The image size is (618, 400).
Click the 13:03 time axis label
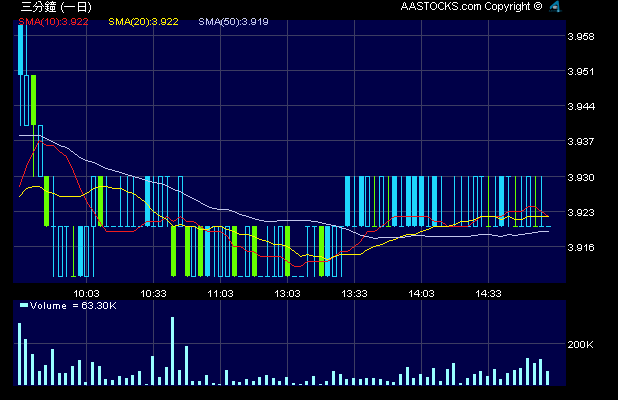point(287,294)
